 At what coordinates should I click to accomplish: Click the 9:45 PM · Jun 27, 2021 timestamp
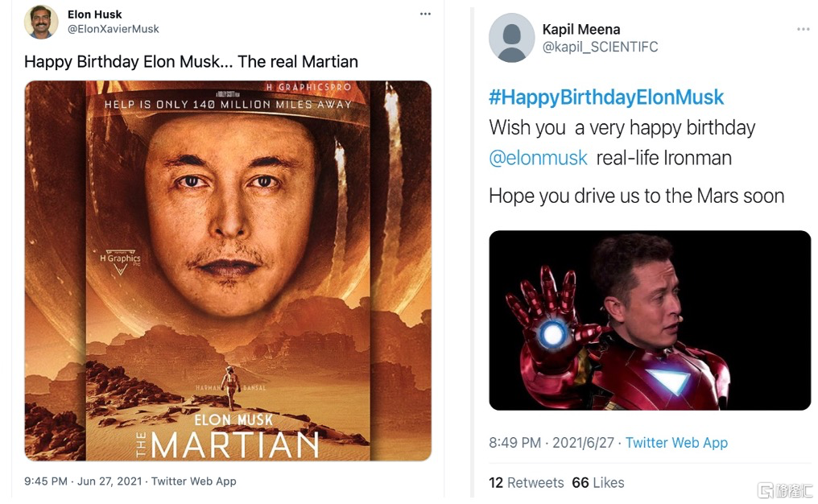point(83,481)
